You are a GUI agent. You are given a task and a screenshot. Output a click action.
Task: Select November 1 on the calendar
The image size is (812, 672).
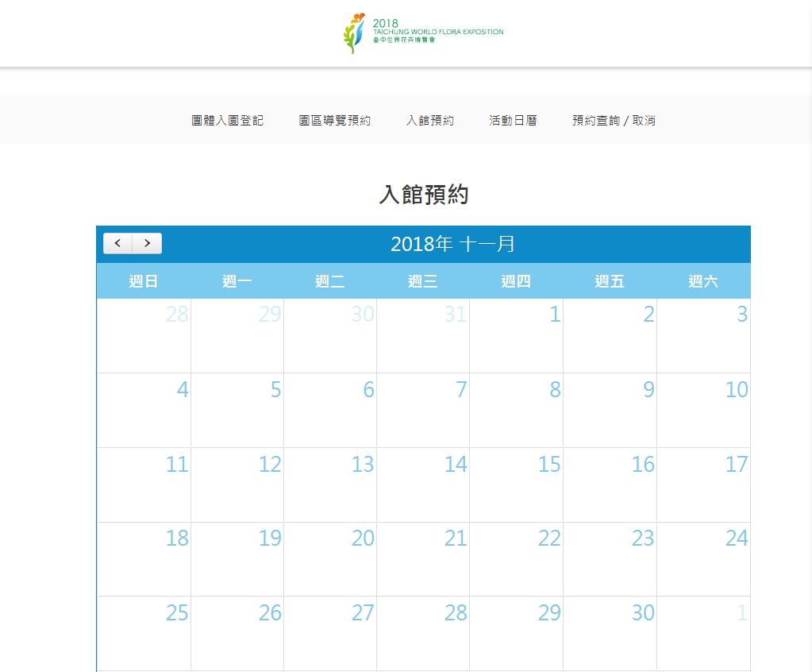point(517,335)
